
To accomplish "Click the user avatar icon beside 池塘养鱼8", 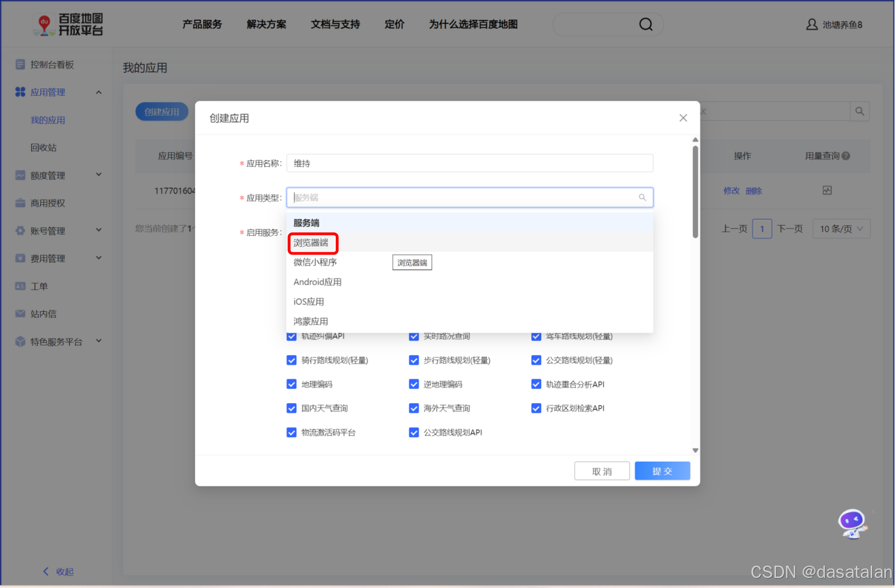I will tap(812, 24).
